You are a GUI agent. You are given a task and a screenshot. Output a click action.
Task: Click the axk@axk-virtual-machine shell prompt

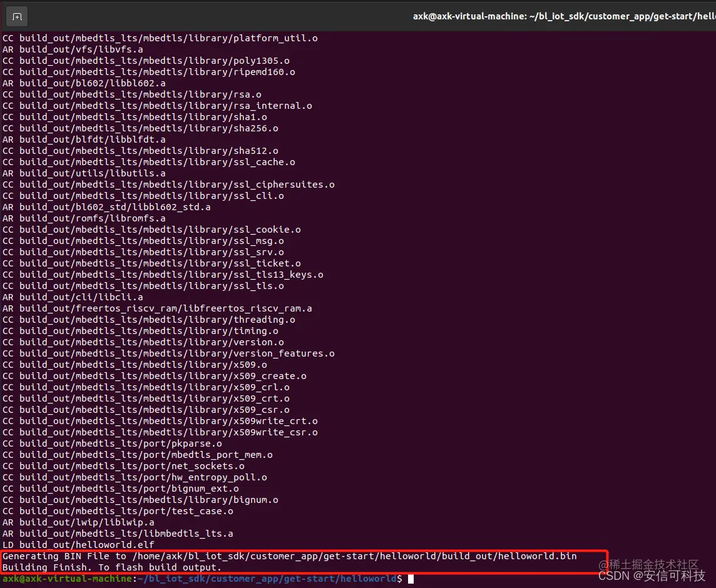[x=202, y=579]
